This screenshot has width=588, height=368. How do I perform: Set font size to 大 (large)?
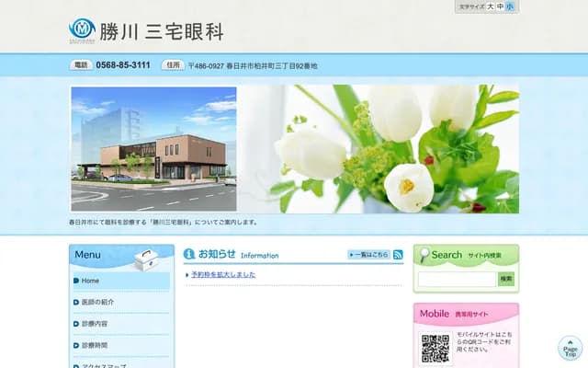pyautogui.click(x=490, y=6)
